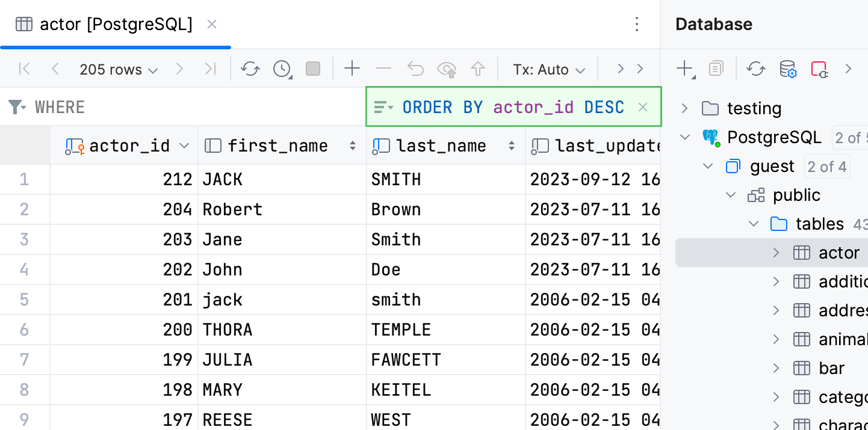This screenshot has width=868, height=430.
Task: Refresh the Database tree
Action: (756, 69)
